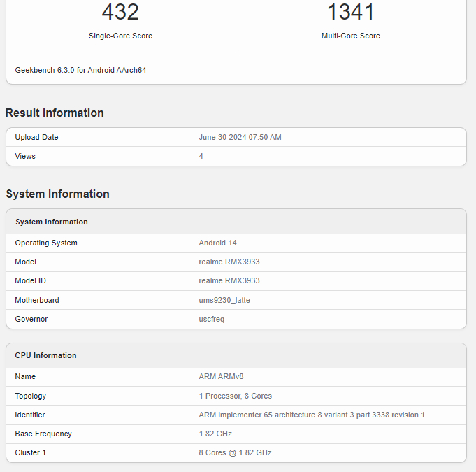Click the Android 14 operating system value
The image size is (476, 472).
(x=219, y=243)
